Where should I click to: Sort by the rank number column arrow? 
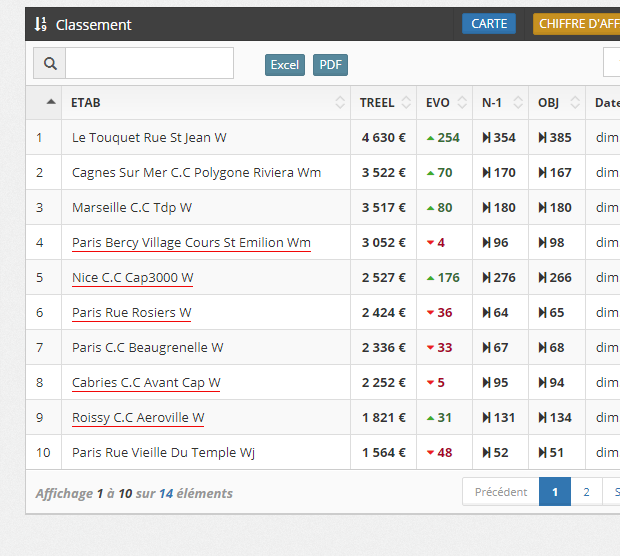51,102
